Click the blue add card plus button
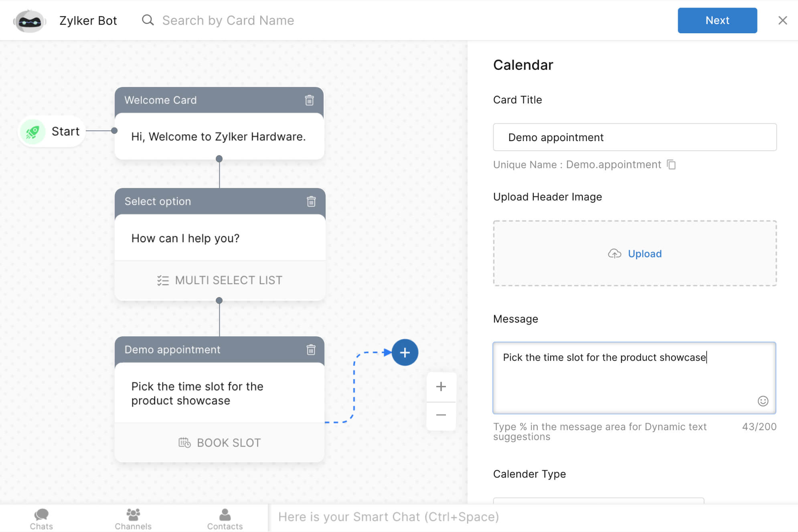This screenshot has width=798, height=532. 405,352
